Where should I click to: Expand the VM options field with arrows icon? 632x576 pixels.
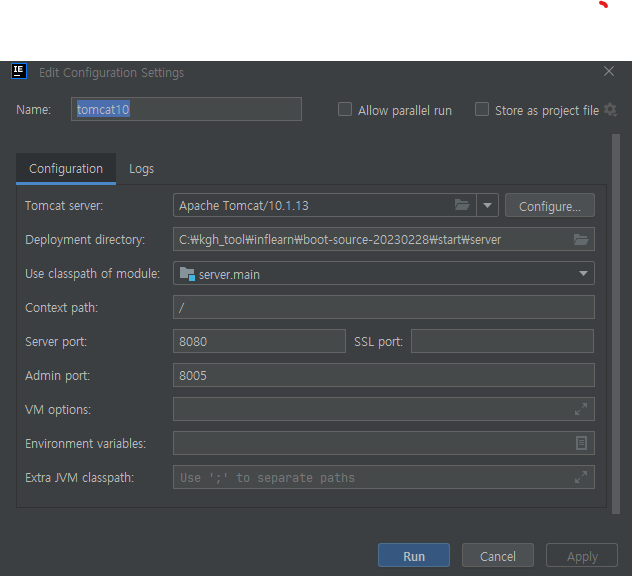pos(581,409)
